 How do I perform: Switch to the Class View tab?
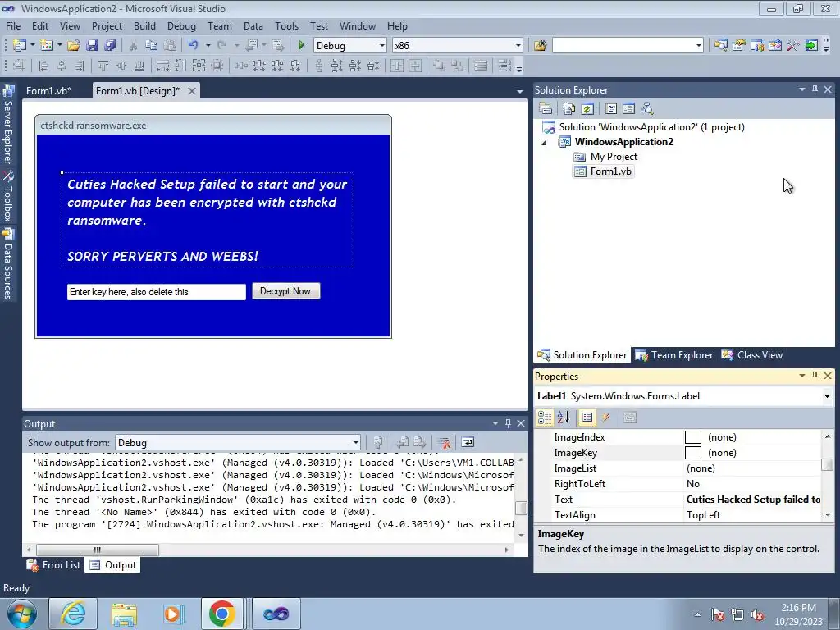(753, 355)
